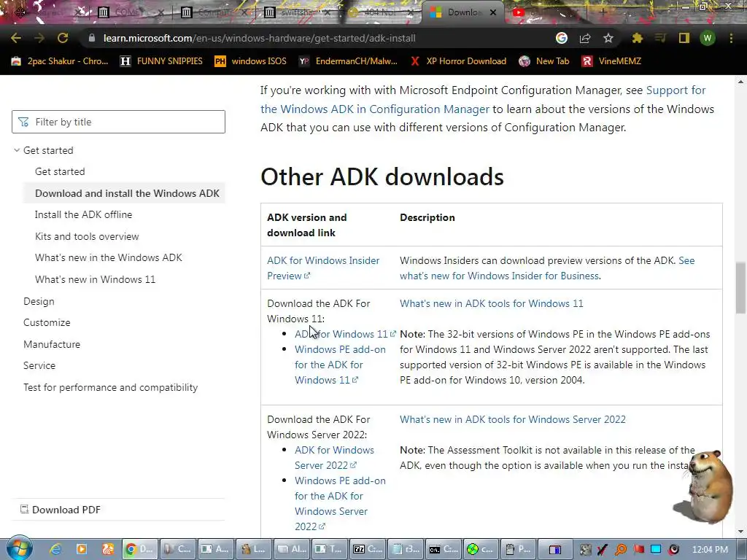Open XP Horror Download bookmark
Viewport: 747px width, 560px height.
(x=459, y=61)
